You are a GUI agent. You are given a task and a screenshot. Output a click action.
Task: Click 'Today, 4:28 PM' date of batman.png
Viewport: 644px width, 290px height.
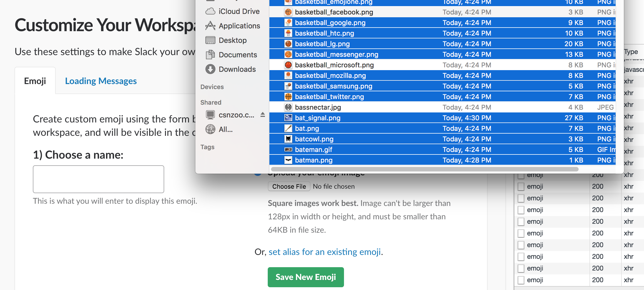(x=467, y=160)
